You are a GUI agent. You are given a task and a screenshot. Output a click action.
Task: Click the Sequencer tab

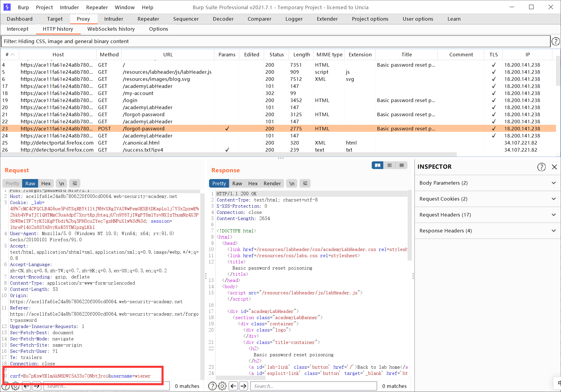pos(186,19)
